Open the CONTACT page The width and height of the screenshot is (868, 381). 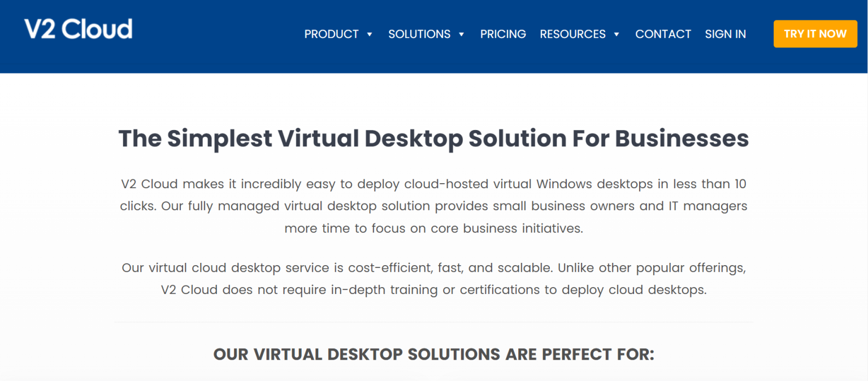[663, 34]
